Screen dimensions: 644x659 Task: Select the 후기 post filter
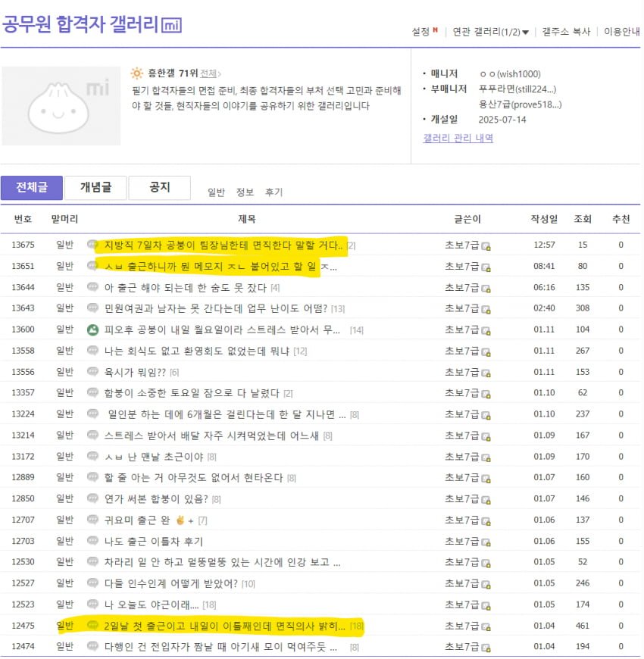pyautogui.click(x=274, y=192)
